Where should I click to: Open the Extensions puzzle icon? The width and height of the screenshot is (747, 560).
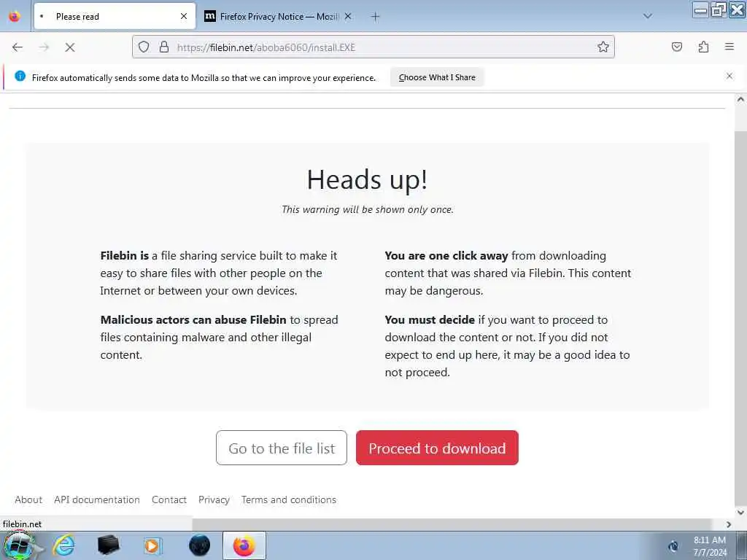pos(703,47)
